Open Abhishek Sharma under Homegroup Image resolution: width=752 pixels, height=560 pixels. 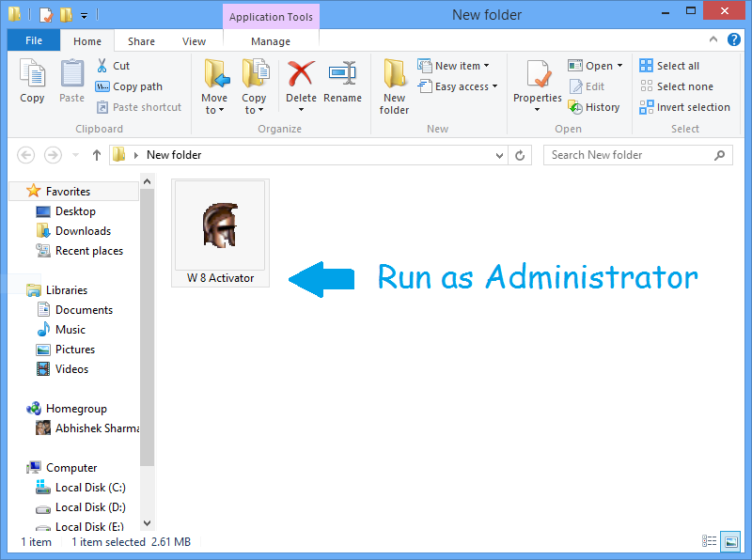point(98,428)
